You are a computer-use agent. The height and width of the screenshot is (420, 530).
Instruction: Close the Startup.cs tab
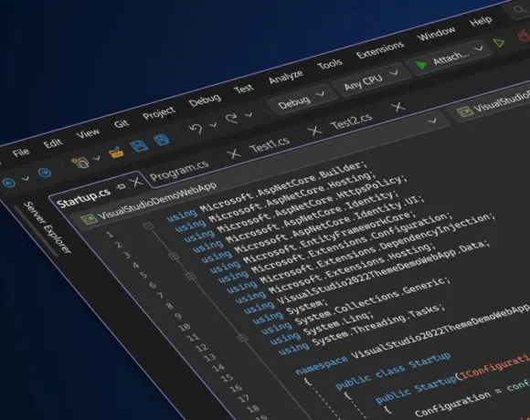coord(137,182)
